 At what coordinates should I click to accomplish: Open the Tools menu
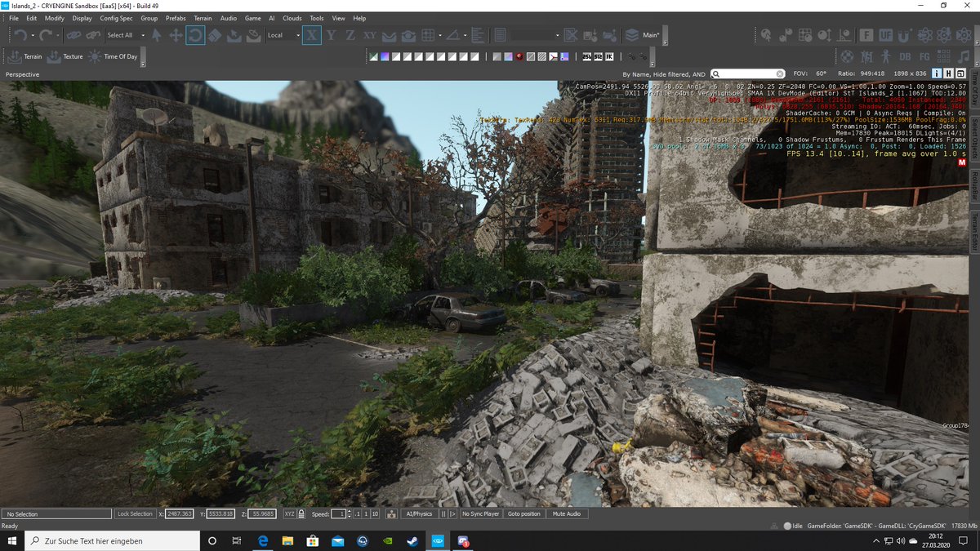[317, 17]
